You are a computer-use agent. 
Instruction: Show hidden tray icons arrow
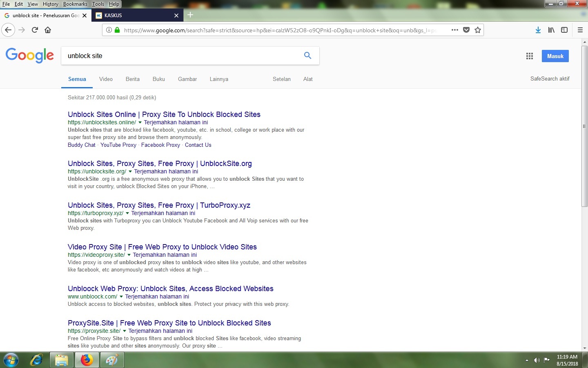coord(527,360)
